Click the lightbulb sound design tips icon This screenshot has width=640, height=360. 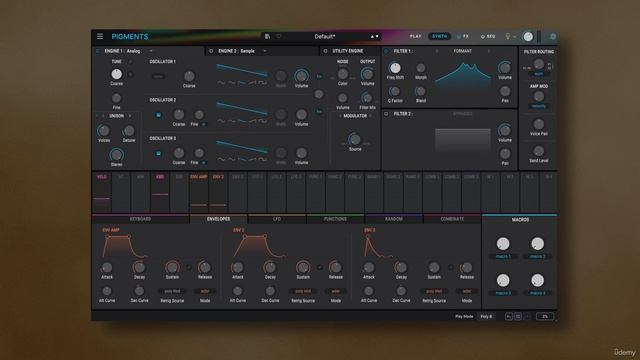click(508, 36)
